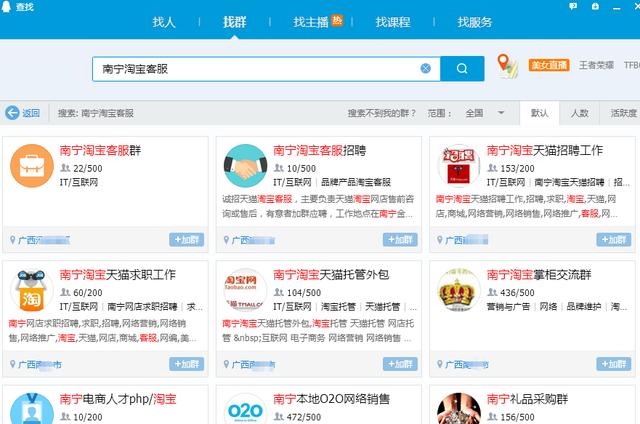Viewport: 640px width, 424px height.
Task: Click the 王者荣耀 hot keyword
Action: (596, 65)
